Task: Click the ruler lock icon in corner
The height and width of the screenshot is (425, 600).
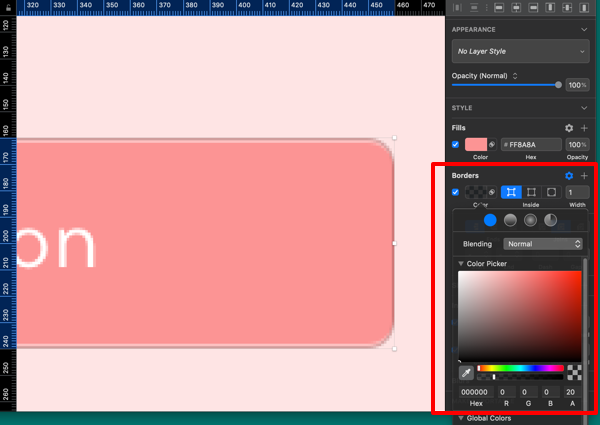Action: [x=8, y=7]
